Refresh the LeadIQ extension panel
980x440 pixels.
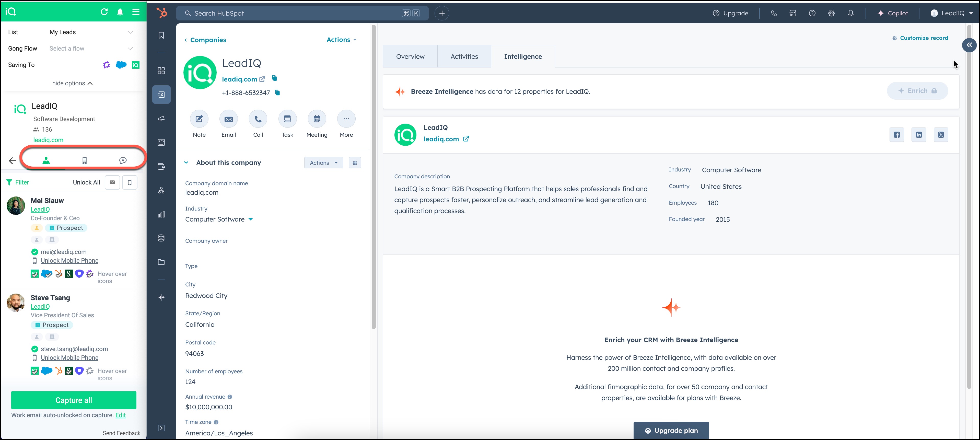point(104,12)
